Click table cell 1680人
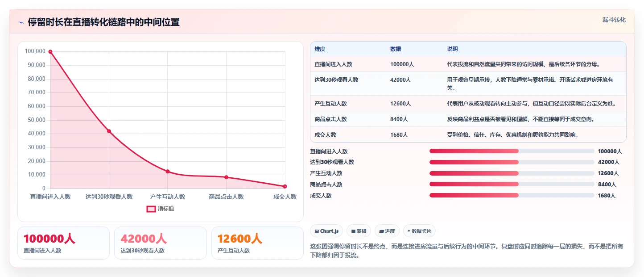The image size is (644, 277). 399,135
